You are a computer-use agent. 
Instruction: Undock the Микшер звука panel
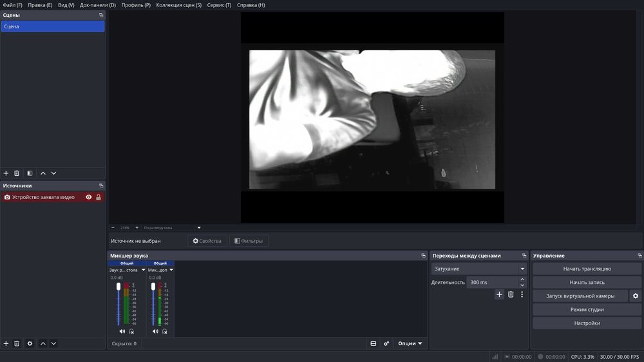coord(424,256)
